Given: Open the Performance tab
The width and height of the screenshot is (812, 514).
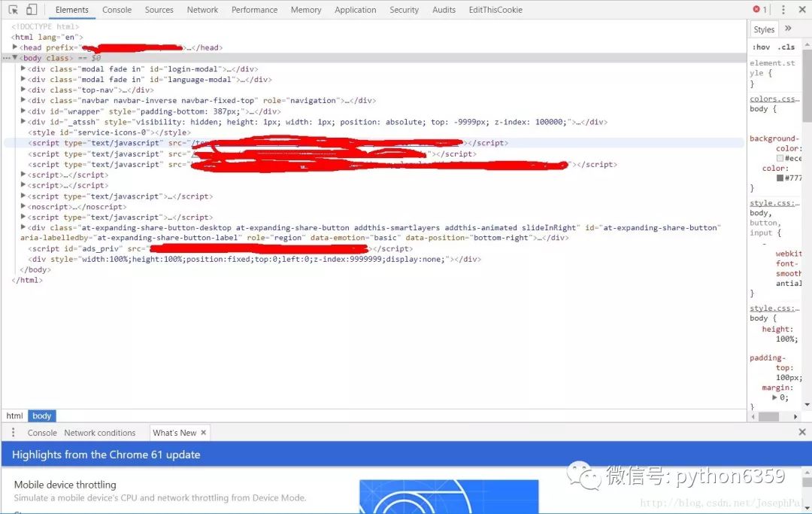Looking at the screenshot, I should point(254,10).
